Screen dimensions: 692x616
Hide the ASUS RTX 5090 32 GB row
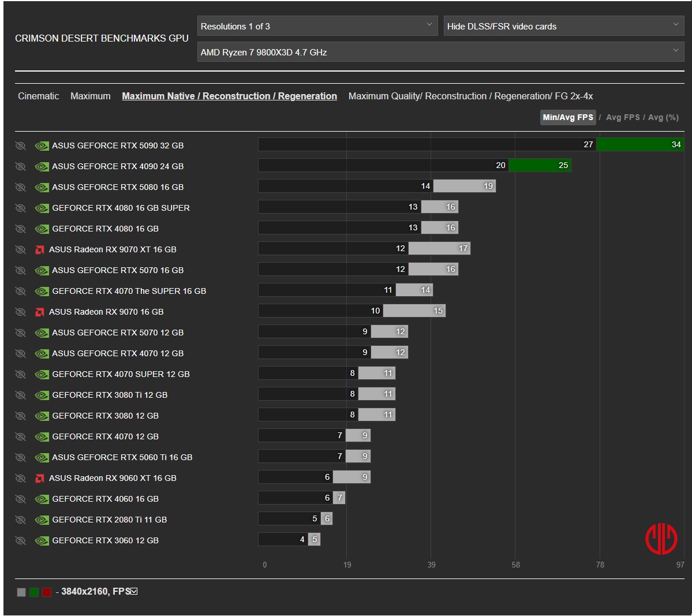point(20,145)
